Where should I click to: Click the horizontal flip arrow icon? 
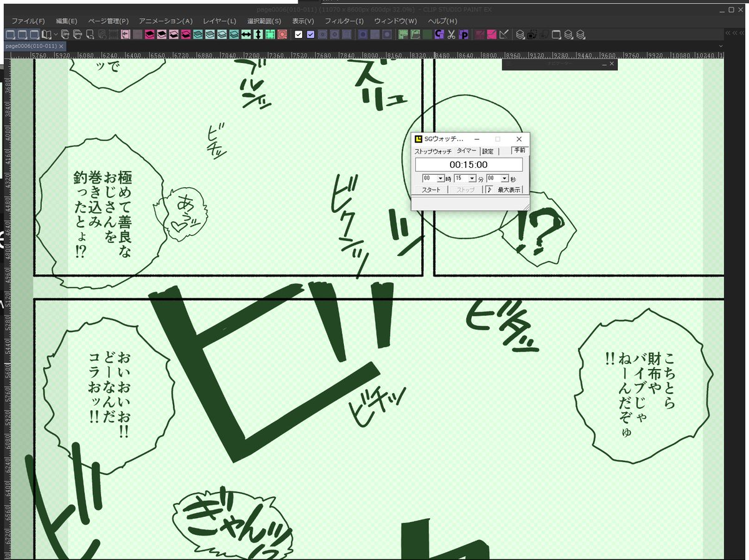(x=245, y=36)
